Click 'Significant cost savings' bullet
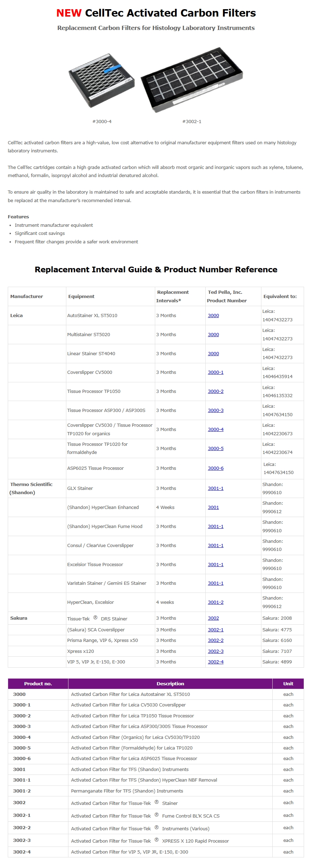The width and height of the screenshot is (315, 868). pos(40,233)
